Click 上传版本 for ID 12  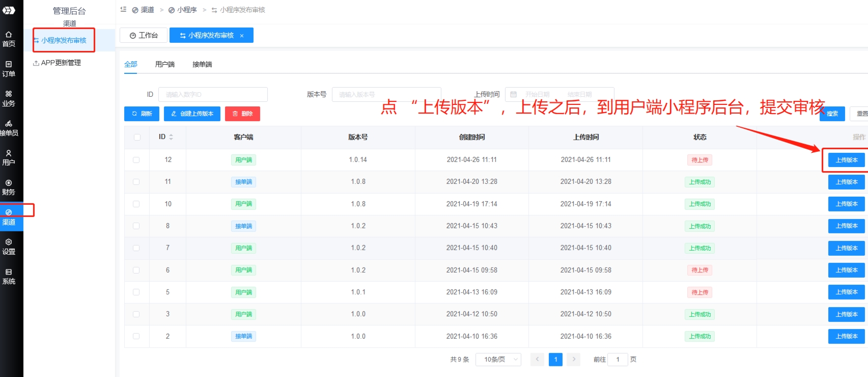click(847, 160)
